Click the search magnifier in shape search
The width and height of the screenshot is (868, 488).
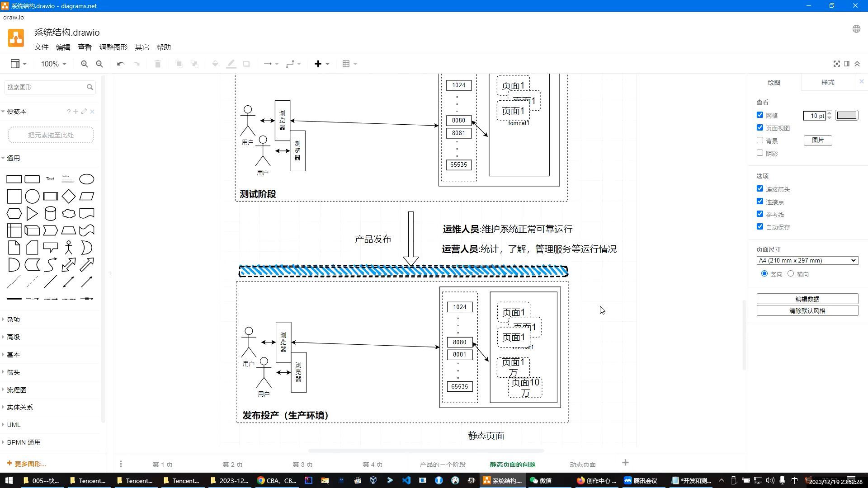pos(90,87)
